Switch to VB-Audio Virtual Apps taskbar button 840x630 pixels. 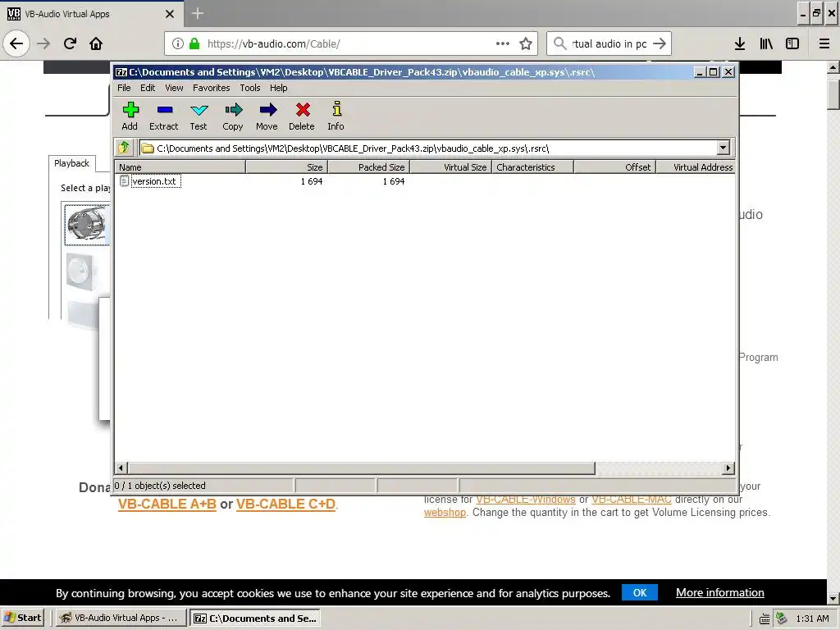120,618
